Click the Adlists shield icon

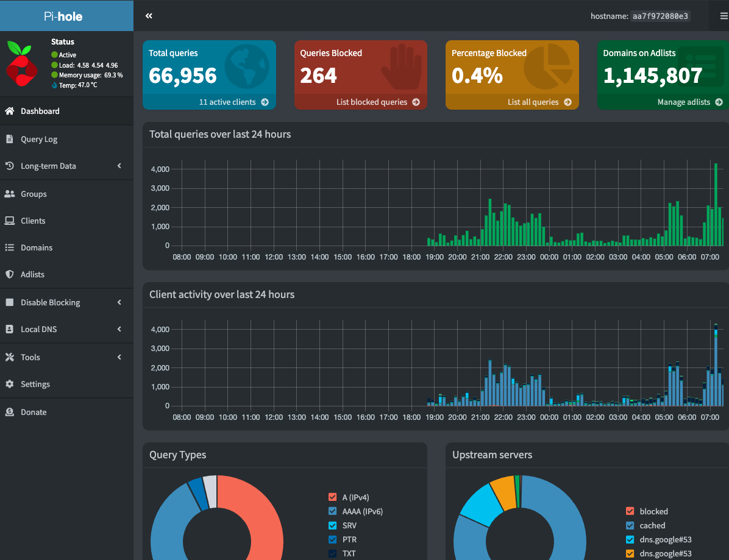tap(9, 274)
